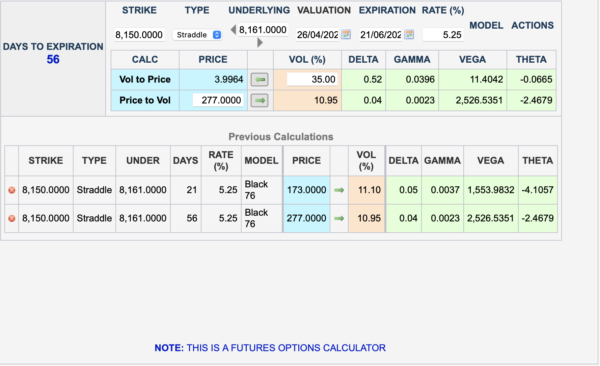The height and width of the screenshot is (366, 600).
Task: Click the strike field showing 8,150.0000
Action: pyautogui.click(x=139, y=35)
